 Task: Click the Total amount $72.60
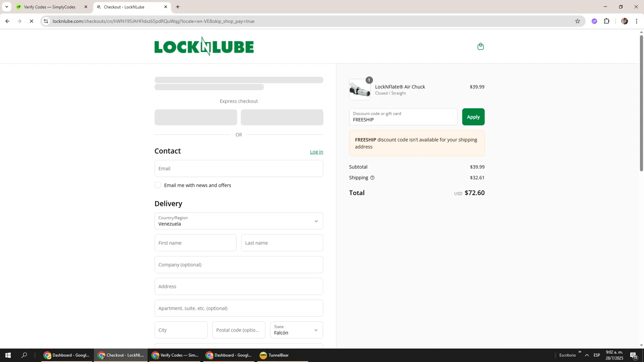[474, 193]
